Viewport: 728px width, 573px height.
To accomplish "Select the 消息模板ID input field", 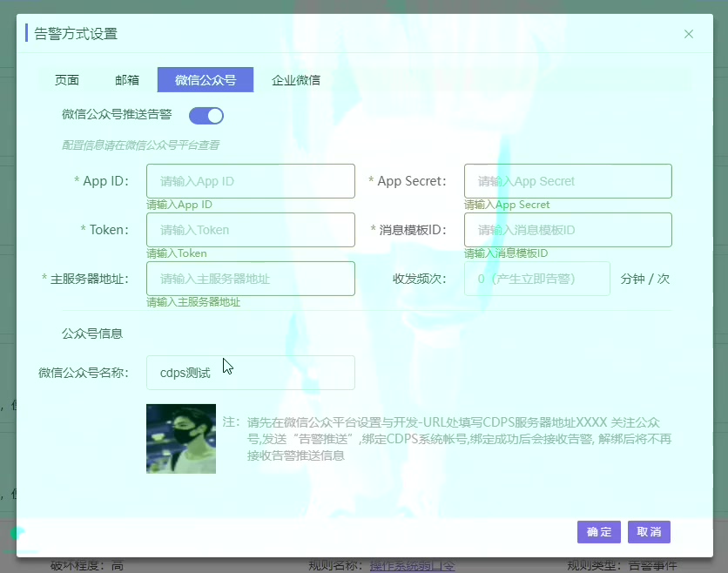I will [x=568, y=230].
